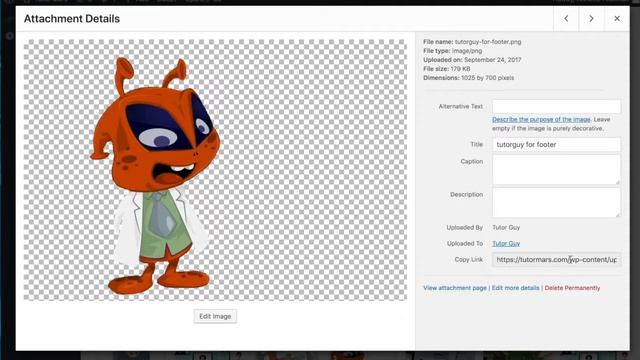Click into the Title field 'tutorguy for footer'

point(556,144)
